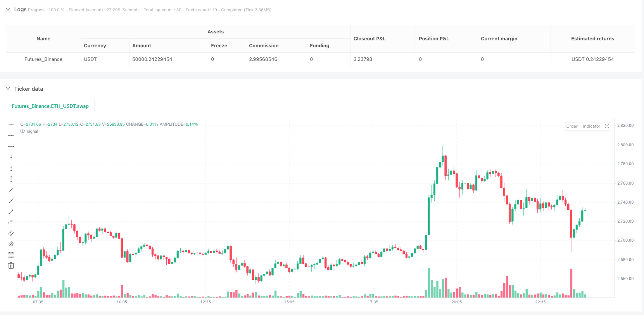This screenshot has width=644, height=315.
Task: Collapse the Ticker data section
Action: (x=8, y=89)
